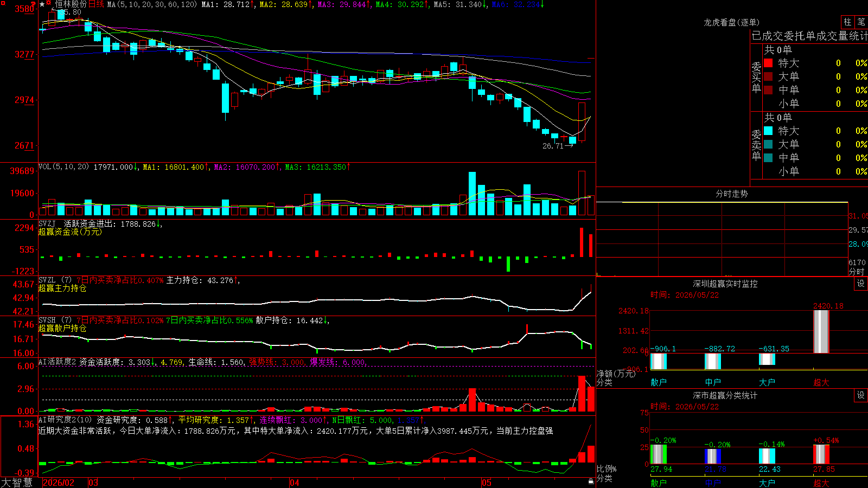868x488 pixels.
Task: Switch 龙虎看盘 to 柱 bar view
Action: (x=847, y=22)
